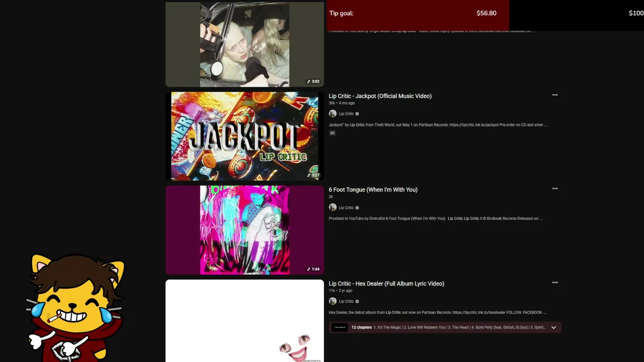Screen dimensions: 644x362
Task: Click the description "Provided to YouTube by DistroKid"
Action: 436,219
